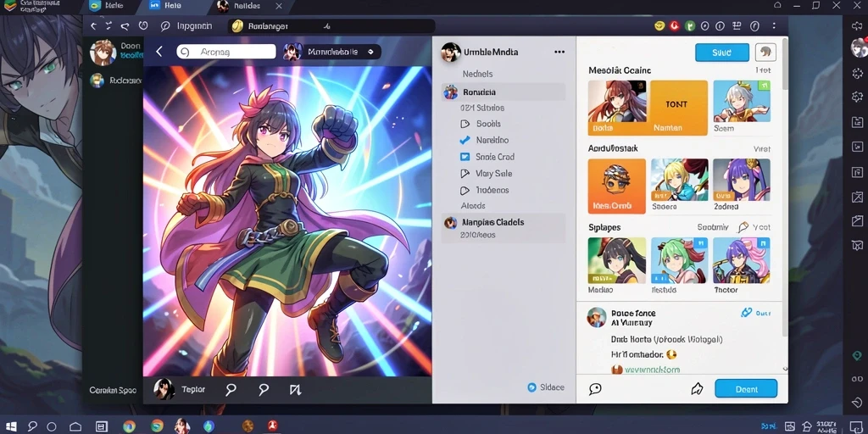Open the Nanpias Cladels entry
This screenshot has width=868, height=434.
[504, 227]
